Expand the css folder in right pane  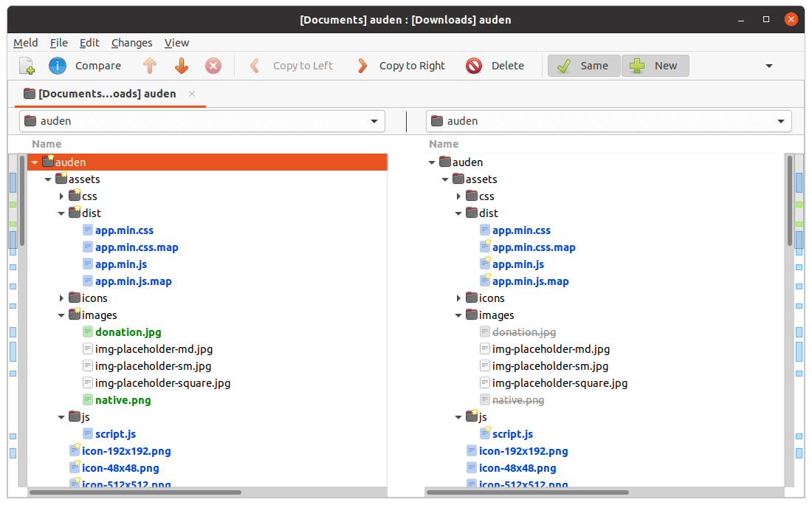tap(458, 196)
